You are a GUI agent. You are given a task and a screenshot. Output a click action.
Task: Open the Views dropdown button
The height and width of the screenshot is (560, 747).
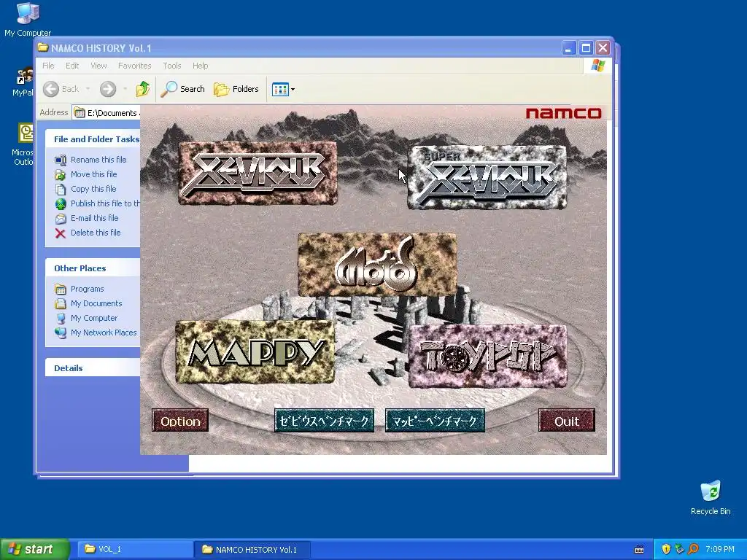point(284,89)
